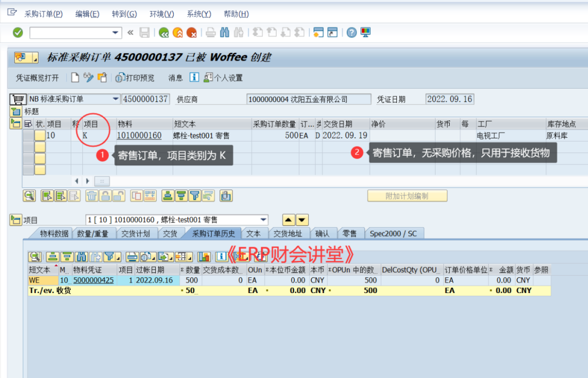
Task: Open material document 5000000425 link
Action: [93, 280]
